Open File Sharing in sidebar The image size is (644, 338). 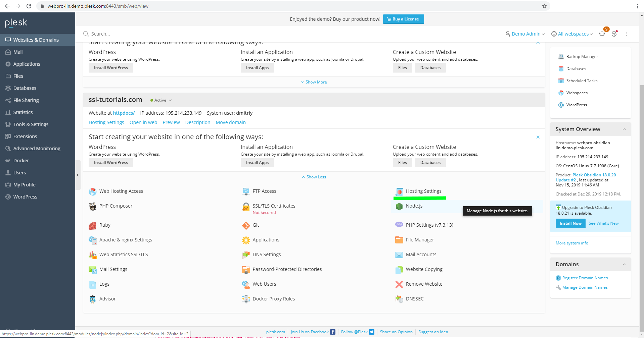point(38,100)
